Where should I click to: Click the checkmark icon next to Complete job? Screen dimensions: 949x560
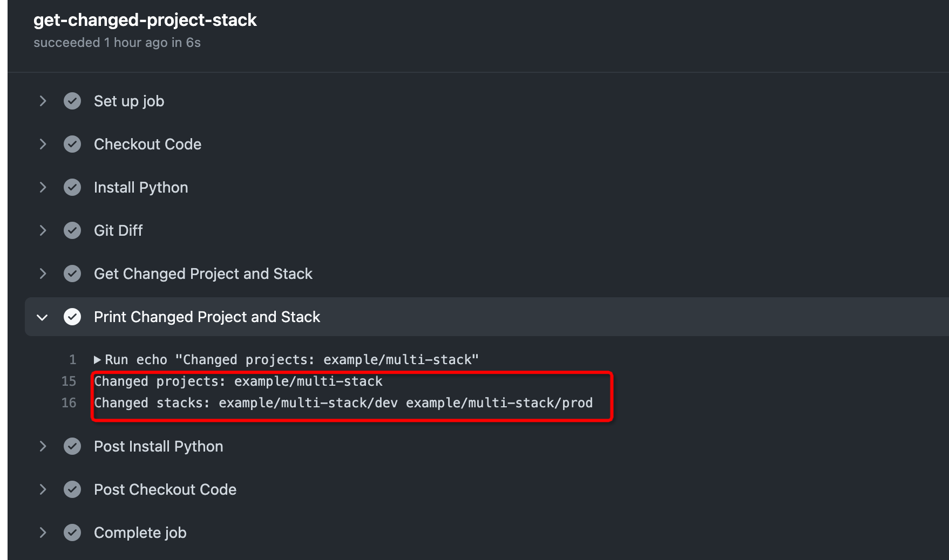pyautogui.click(x=72, y=532)
